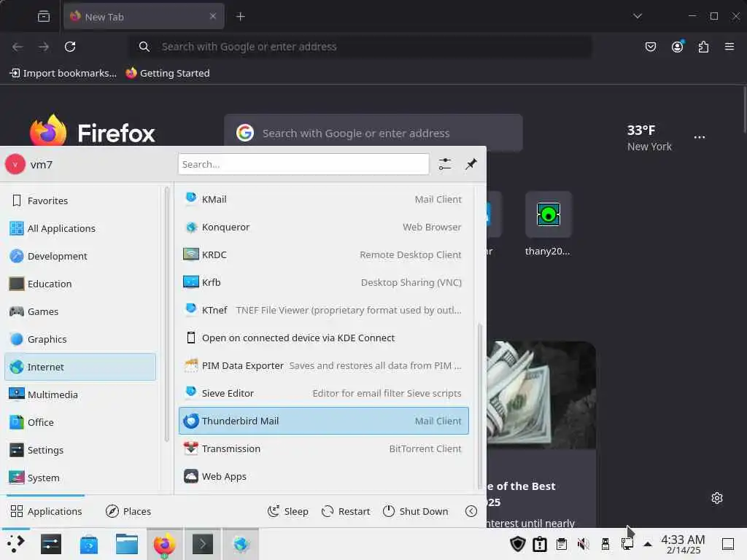Select Open on connected device via KDE Connect

[x=323, y=338]
